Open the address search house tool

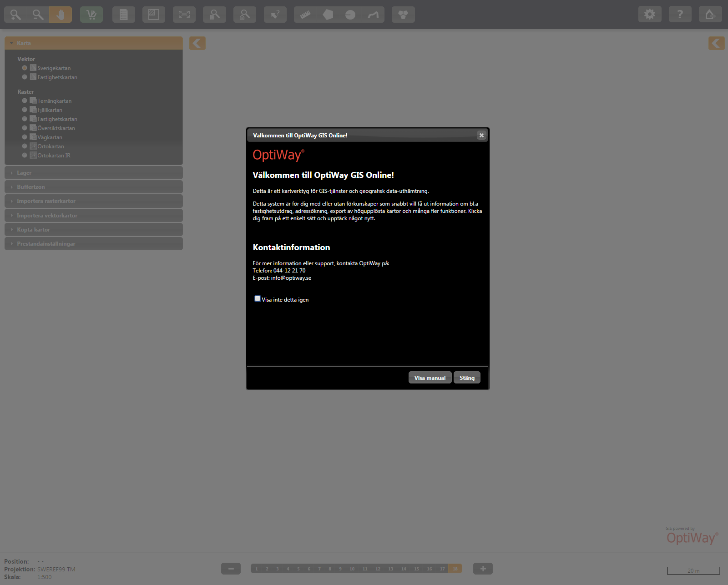[245, 15]
